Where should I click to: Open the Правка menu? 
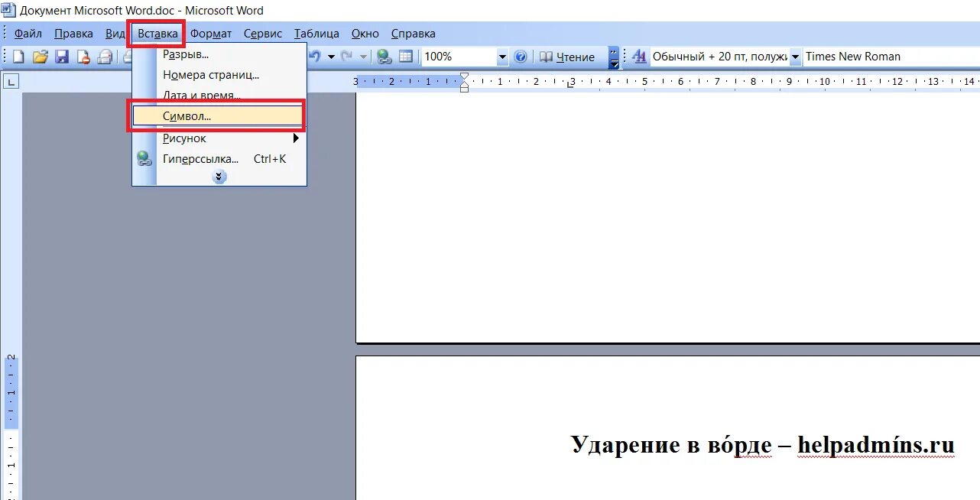pos(73,34)
